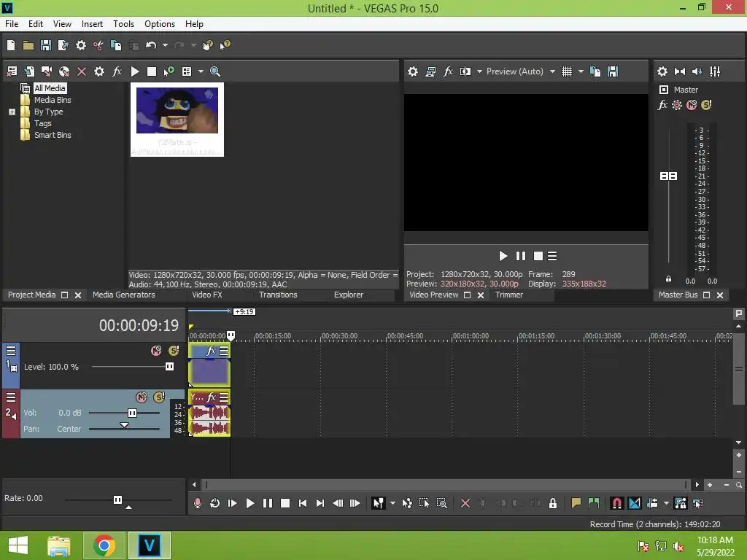Image resolution: width=747 pixels, height=560 pixels.
Task: Save snapshot to file in preview toolbar
Action: click(613, 71)
